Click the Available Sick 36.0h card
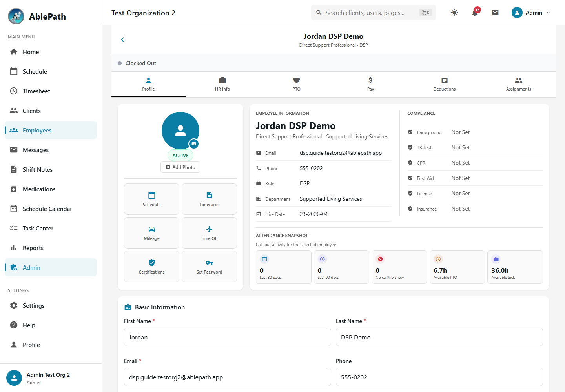The image size is (565, 392). point(515,267)
